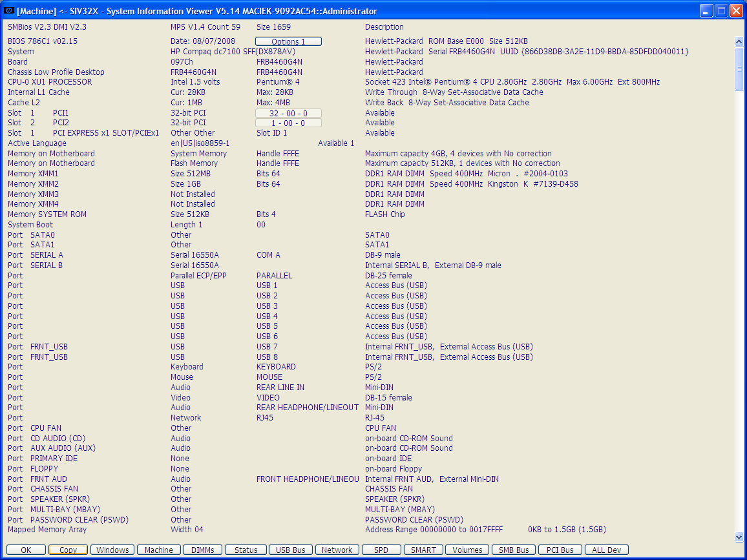The width and height of the screenshot is (747, 560).
Task: Click 'MULTI-BAY (MBAY)' port label
Action: click(65, 510)
